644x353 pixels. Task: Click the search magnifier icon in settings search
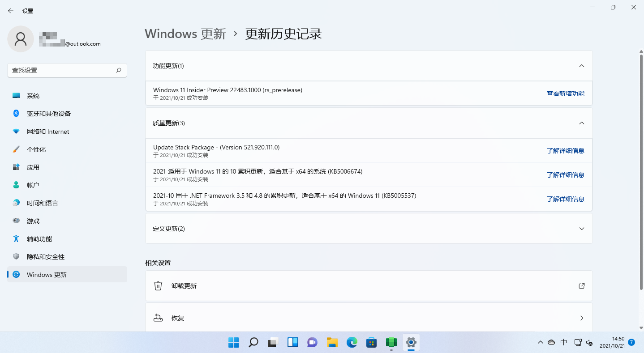[119, 70]
